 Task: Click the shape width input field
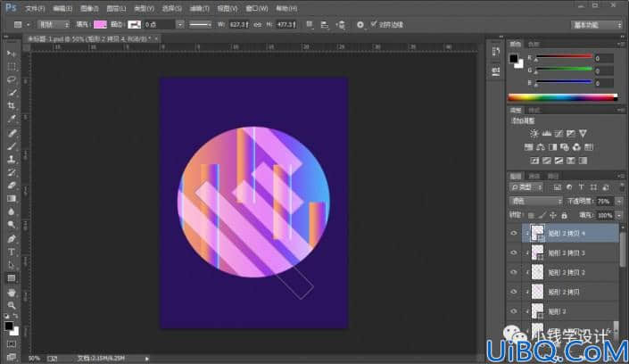[239, 24]
